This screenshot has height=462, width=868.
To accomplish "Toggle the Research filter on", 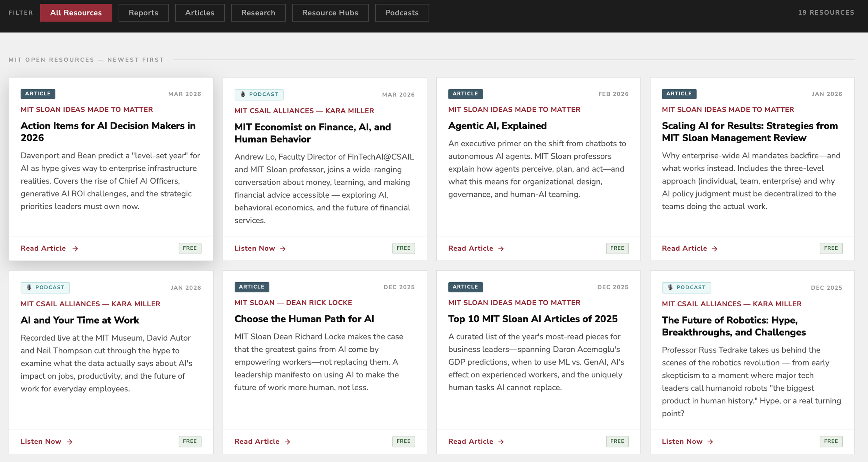I will [x=258, y=12].
